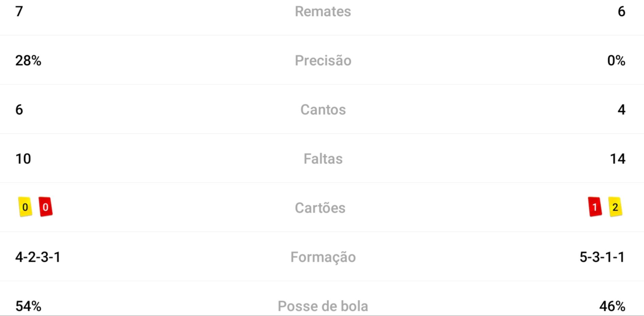Screen dimensions: 644x316
Task: Select the Faltas stat label
Action: 323,159
